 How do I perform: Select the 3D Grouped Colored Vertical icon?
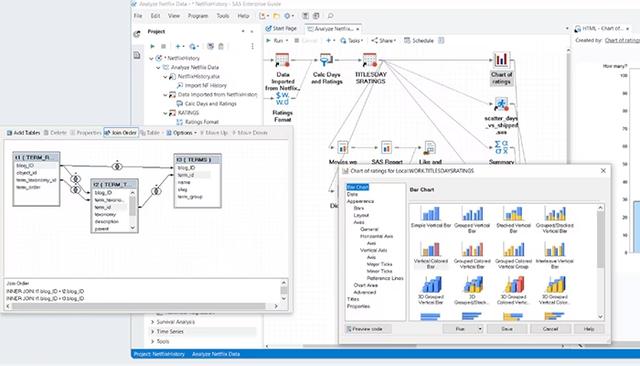coord(513,285)
